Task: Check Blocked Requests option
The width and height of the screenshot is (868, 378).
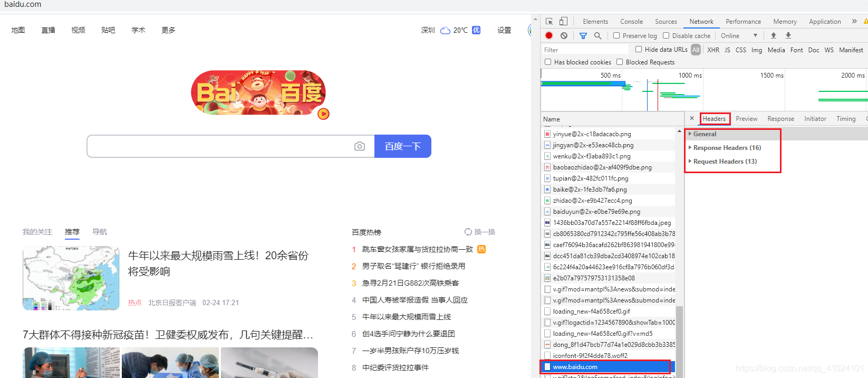Action: tap(620, 62)
